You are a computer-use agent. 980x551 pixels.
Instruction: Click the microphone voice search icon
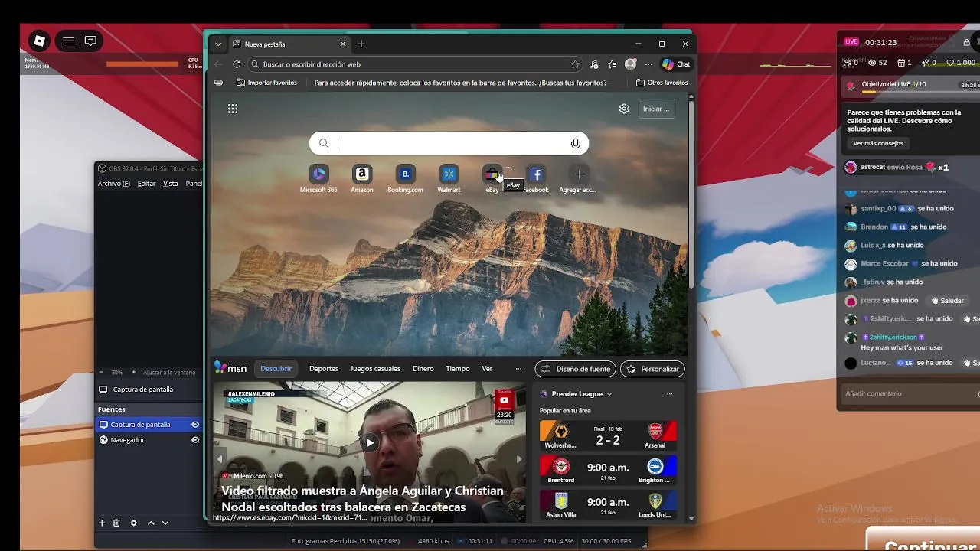pos(575,143)
